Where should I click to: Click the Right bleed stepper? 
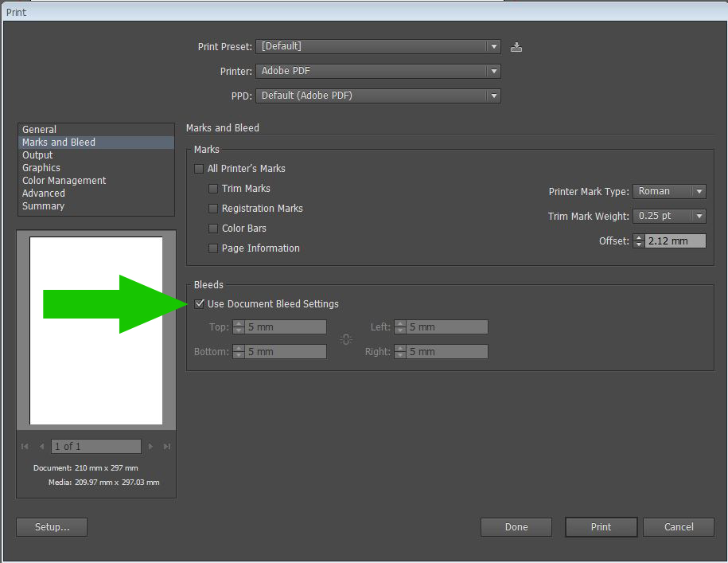[x=400, y=352]
